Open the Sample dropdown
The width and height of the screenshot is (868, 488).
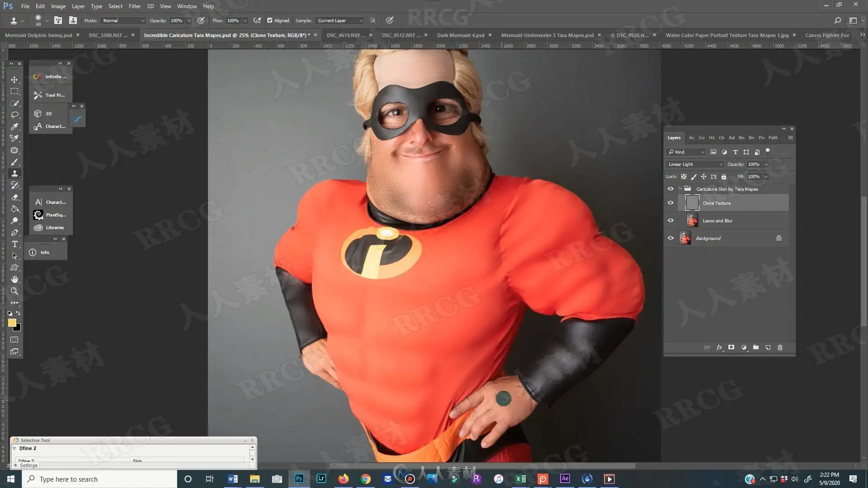click(340, 20)
